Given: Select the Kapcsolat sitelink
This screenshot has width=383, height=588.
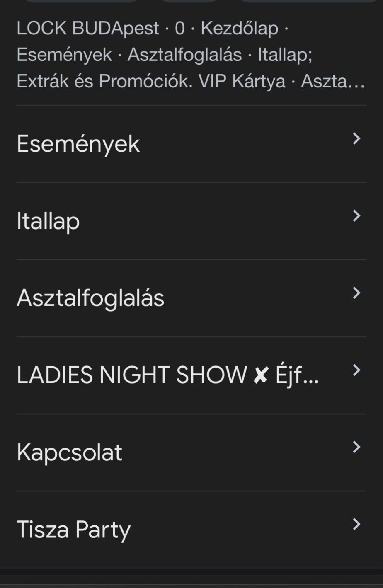Looking at the screenshot, I should [69, 452].
